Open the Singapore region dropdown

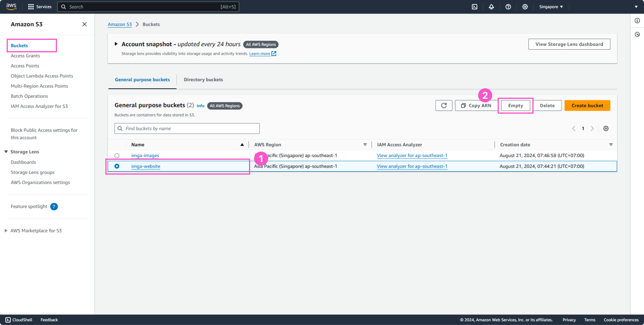551,7
